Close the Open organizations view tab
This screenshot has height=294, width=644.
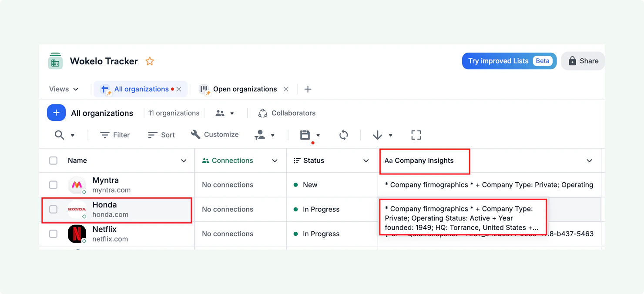pyautogui.click(x=286, y=89)
